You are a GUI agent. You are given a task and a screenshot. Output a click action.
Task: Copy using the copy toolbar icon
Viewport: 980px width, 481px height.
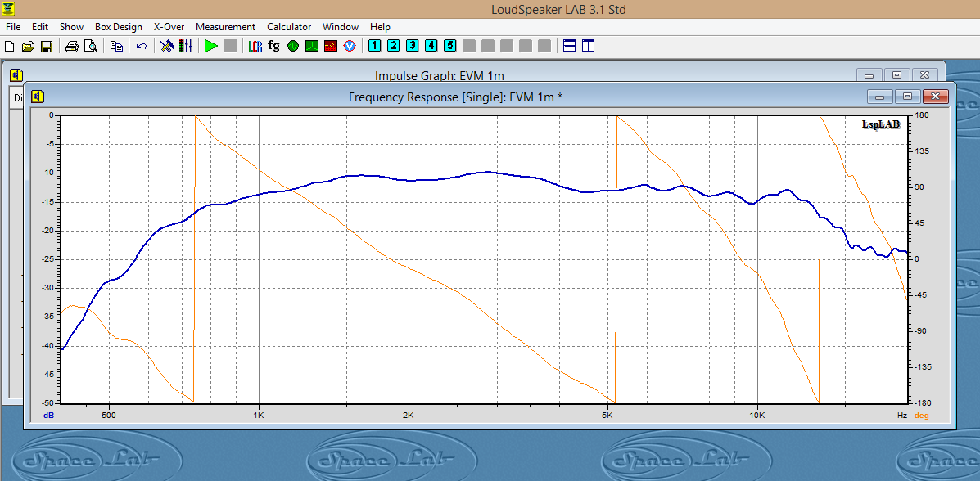point(116,47)
